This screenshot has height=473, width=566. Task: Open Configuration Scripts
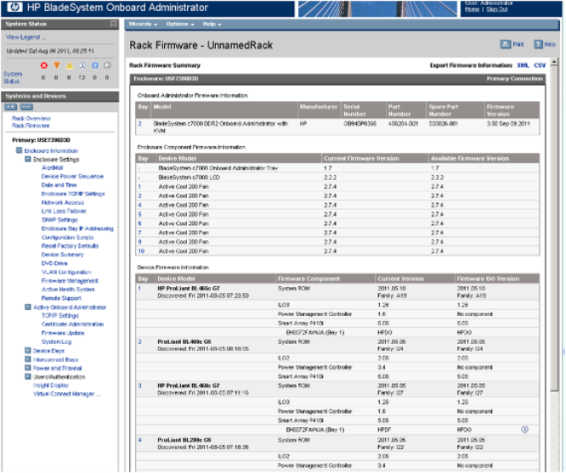coord(67,237)
